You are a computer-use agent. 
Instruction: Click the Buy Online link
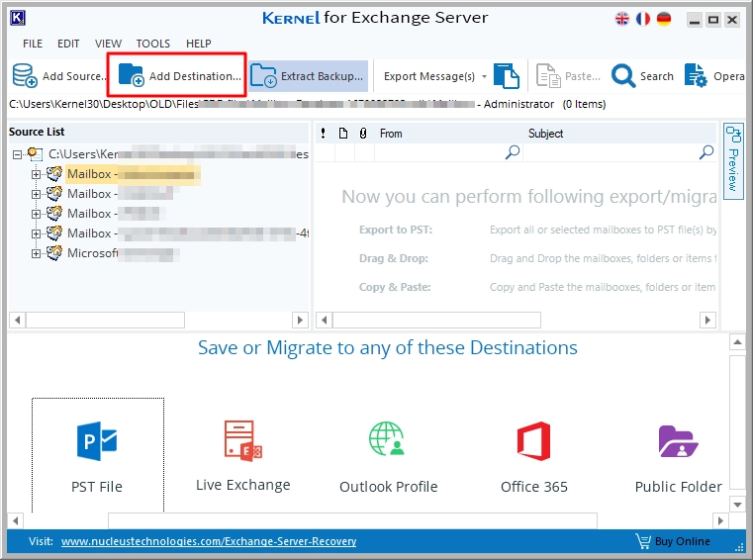tap(683, 541)
